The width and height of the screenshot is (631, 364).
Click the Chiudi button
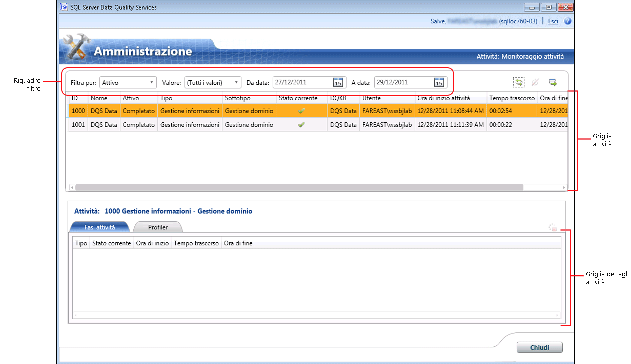click(539, 347)
